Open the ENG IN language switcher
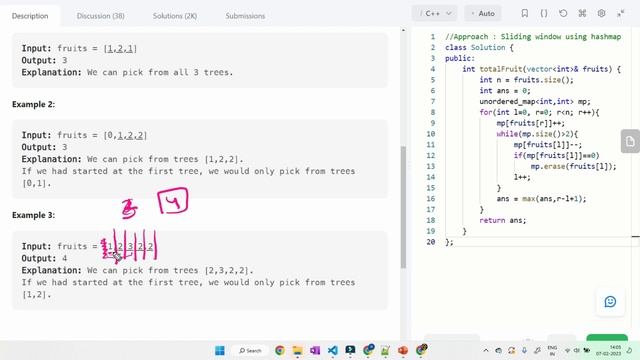The height and width of the screenshot is (360, 640). pos(552,351)
